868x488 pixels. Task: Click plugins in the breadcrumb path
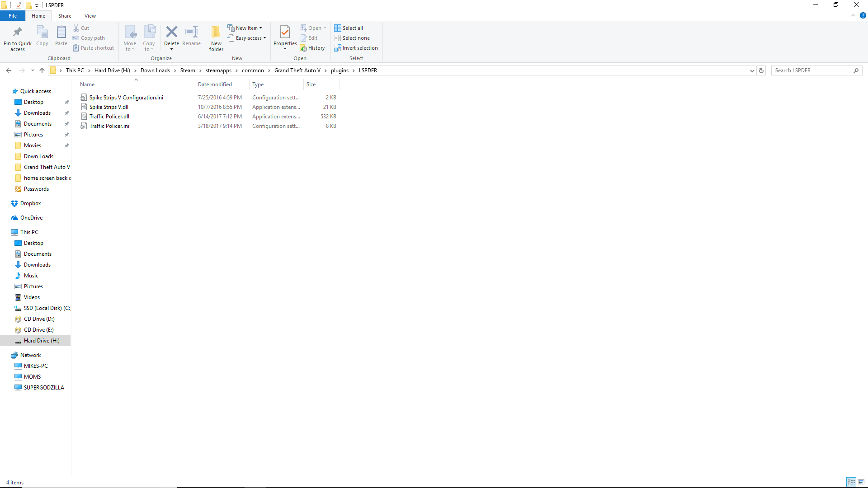pyautogui.click(x=340, y=70)
